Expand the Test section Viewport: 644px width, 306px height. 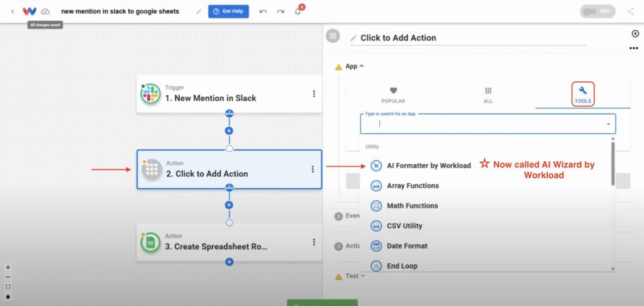point(355,276)
